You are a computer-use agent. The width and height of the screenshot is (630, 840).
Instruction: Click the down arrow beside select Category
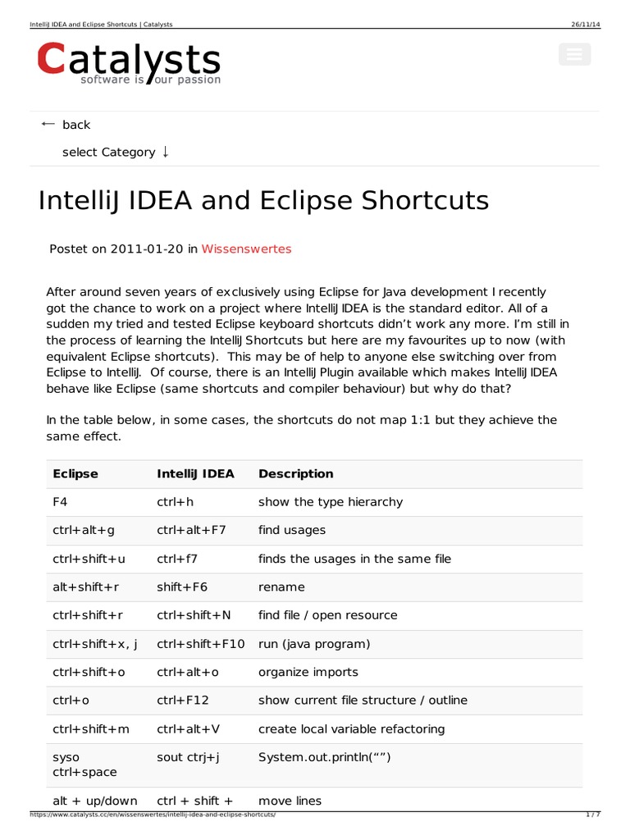click(166, 152)
